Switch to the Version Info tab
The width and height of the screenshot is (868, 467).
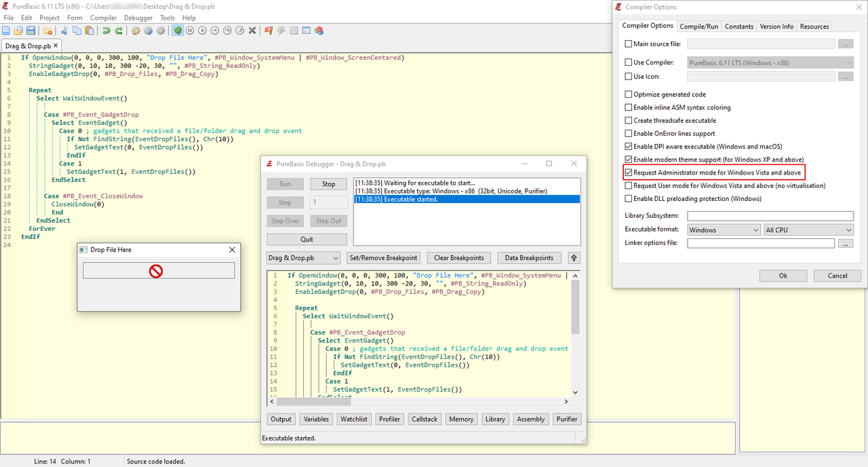click(x=776, y=26)
